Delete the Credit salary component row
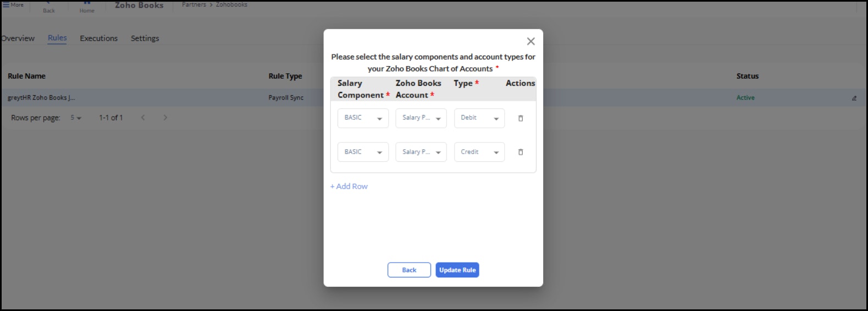Screen dimensions: 868x311 click(x=521, y=152)
